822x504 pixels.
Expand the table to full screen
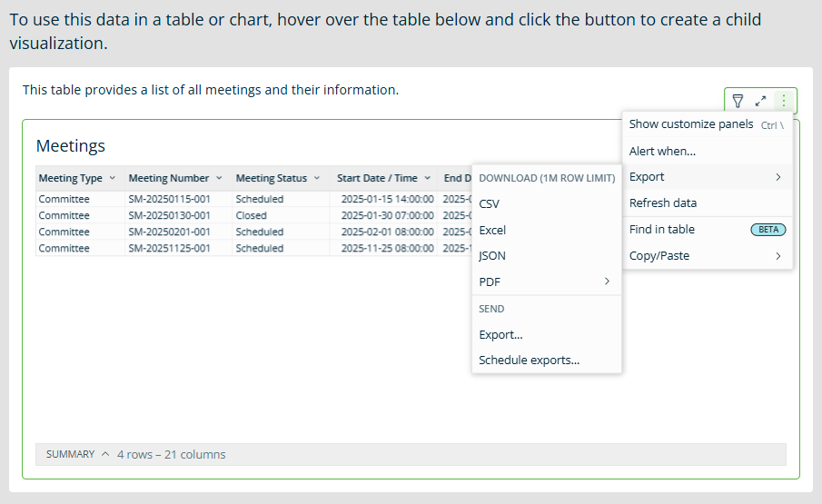coord(761,101)
